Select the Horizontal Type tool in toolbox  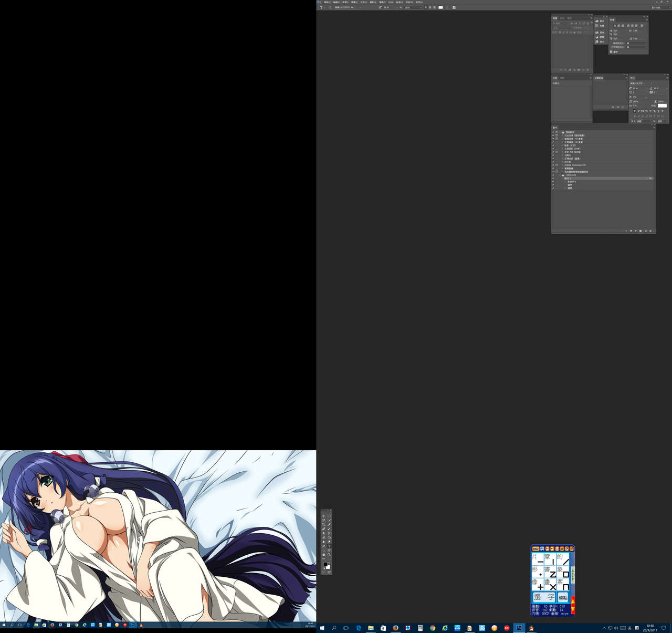click(x=329, y=546)
